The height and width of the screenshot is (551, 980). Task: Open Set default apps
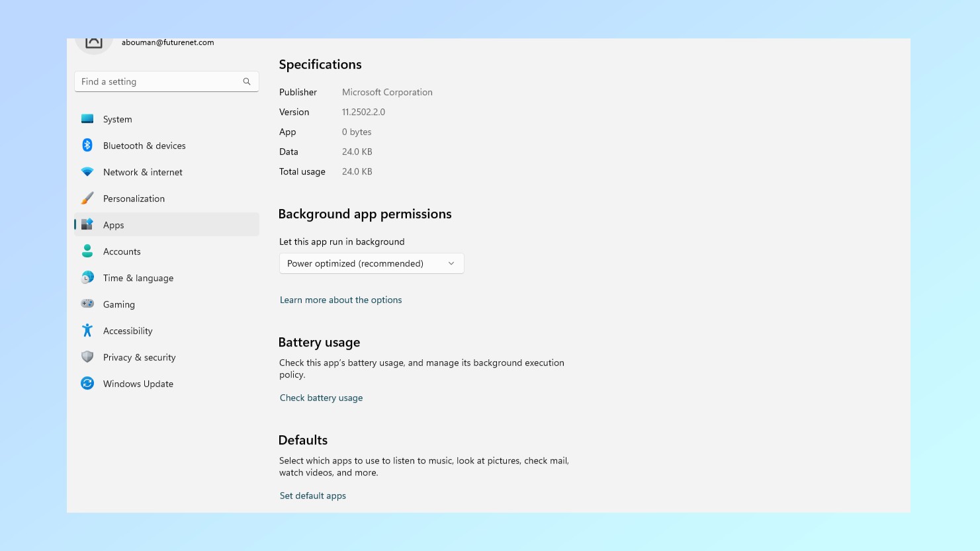click(312, 495)
